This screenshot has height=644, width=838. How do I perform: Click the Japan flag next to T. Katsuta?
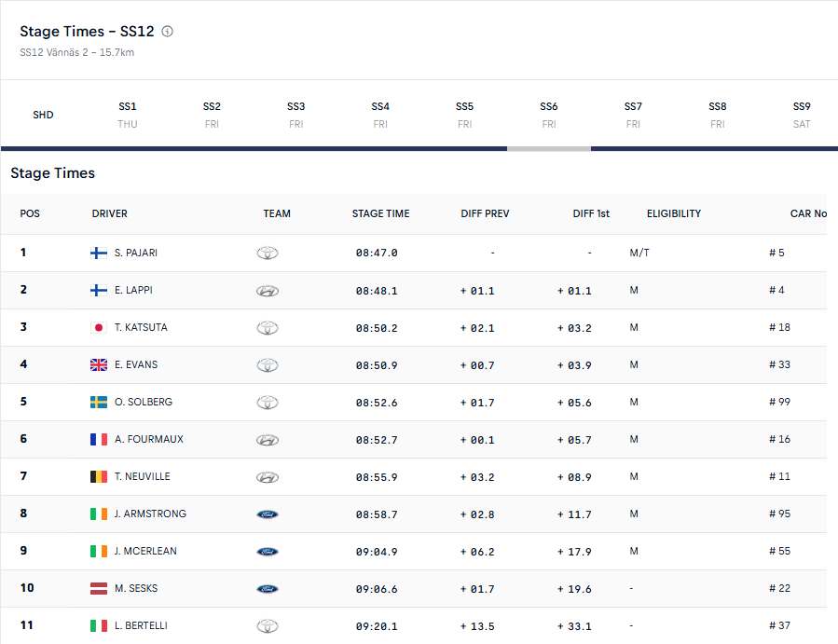coord(98,328)
